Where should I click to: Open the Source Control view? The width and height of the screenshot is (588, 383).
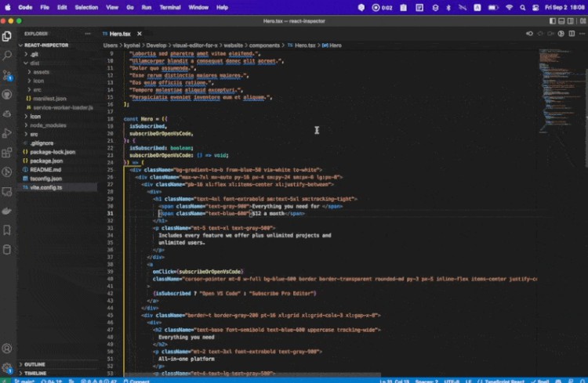[x=7, y=74]
